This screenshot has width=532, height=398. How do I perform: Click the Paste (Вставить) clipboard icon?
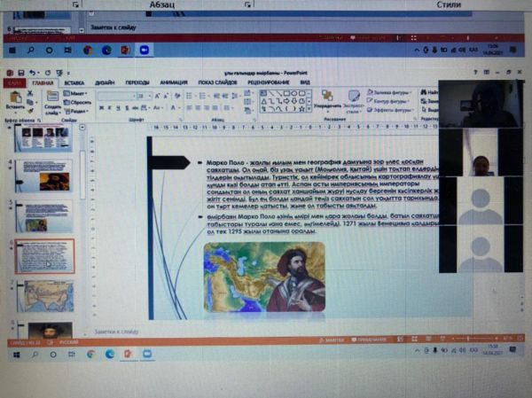point(15,98)
